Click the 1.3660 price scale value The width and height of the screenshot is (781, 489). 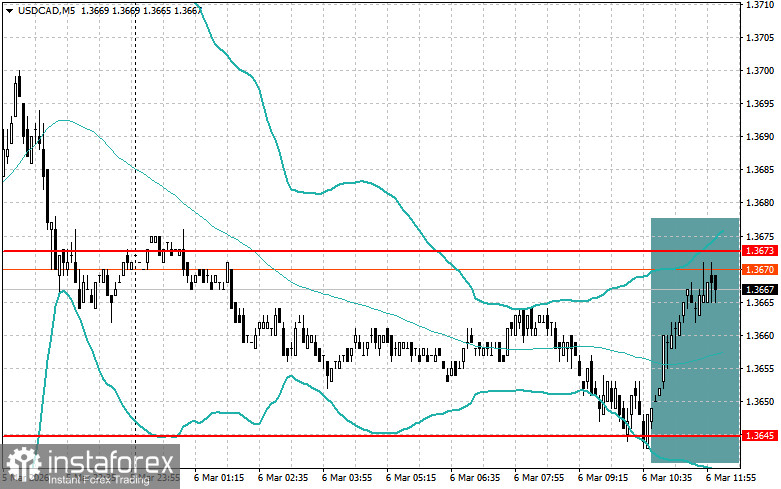(x=760, y=336)
